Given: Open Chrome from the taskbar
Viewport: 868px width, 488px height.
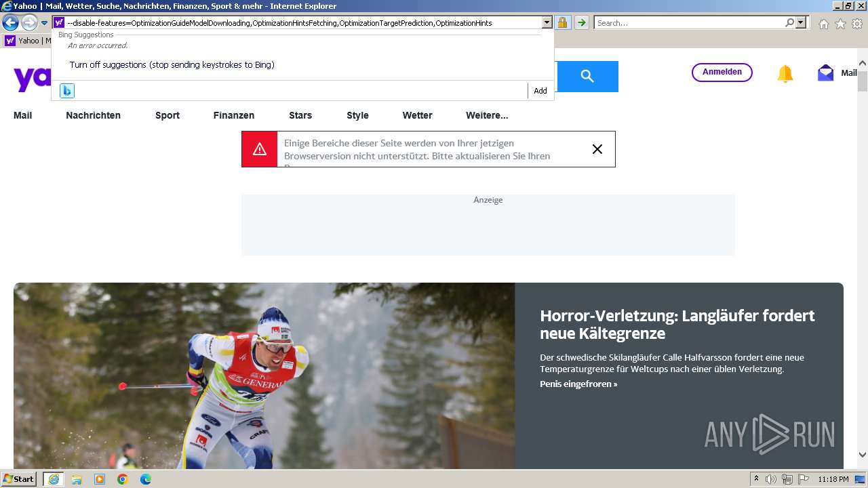Looking at the screenshot, I should [123, 479].
